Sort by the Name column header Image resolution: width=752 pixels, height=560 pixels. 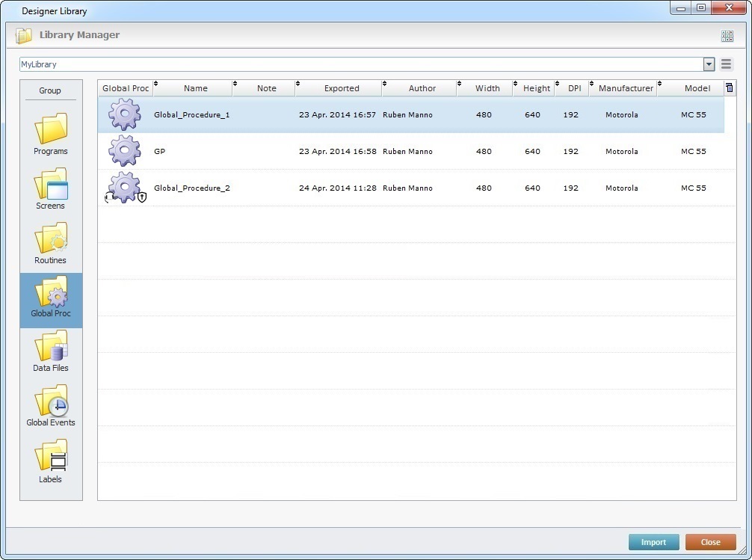(x=195, y=88)
